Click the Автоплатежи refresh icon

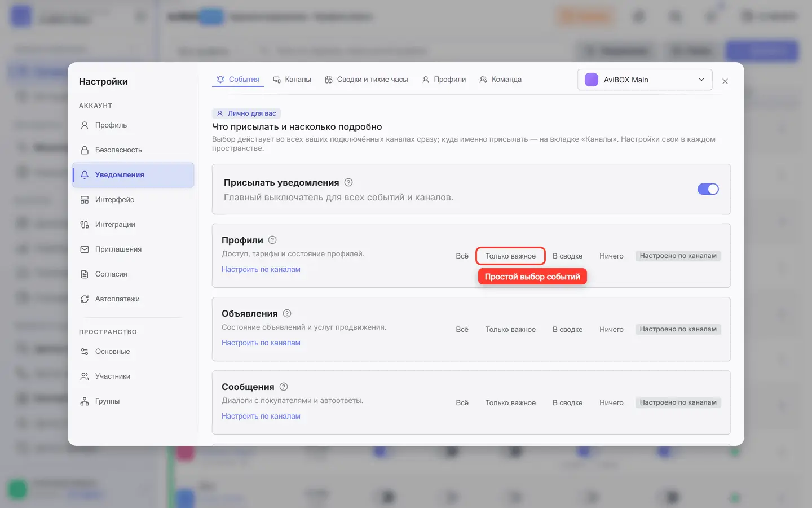tap(85, 299)
